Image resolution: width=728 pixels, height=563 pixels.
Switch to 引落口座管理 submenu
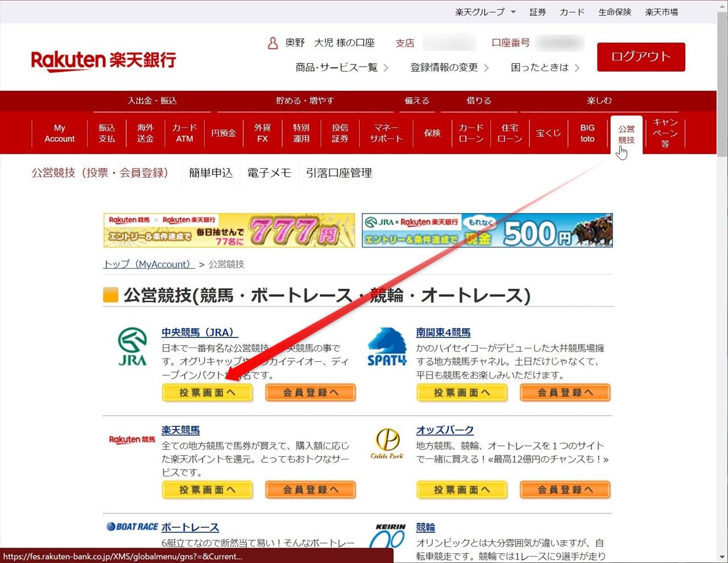pos(339,173)
